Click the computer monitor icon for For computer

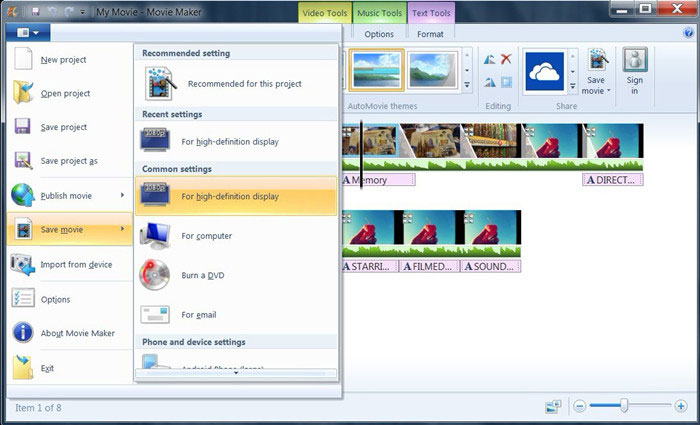(x=155, y=236)
